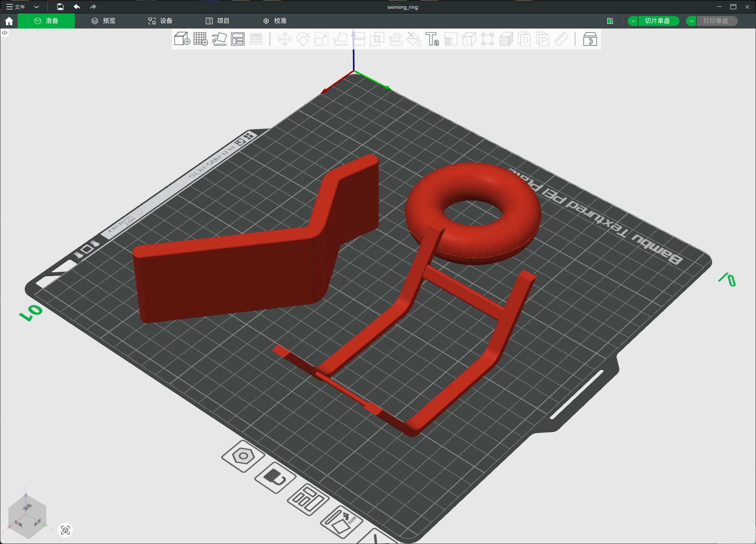Run Auto orient from top toolbar
Screen dimensions: 756x544
pos(219,39)
